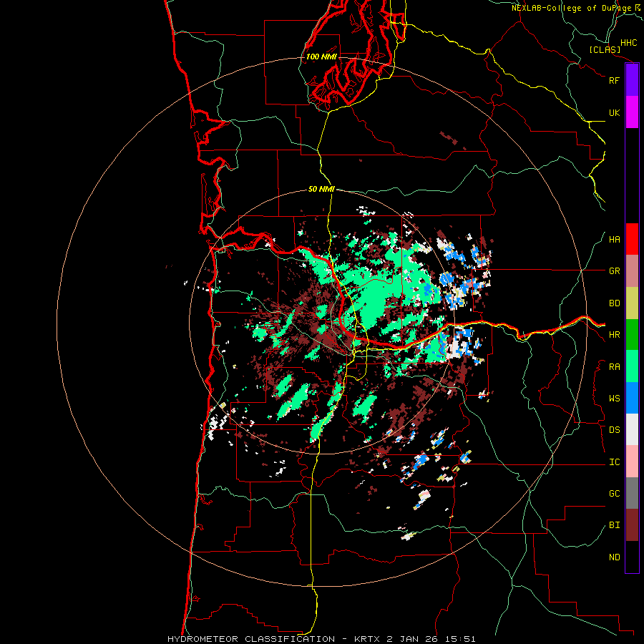Click the DS legend label
644x644 pixels.
coord(614,430)
